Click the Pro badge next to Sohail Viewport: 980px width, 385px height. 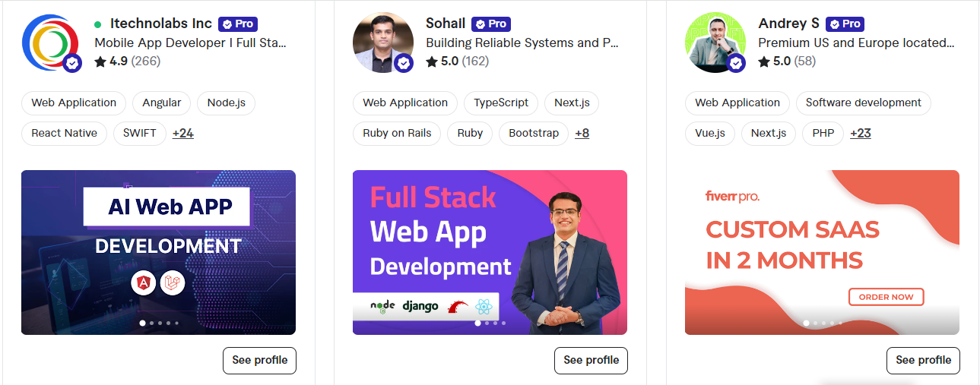[491, 24]
